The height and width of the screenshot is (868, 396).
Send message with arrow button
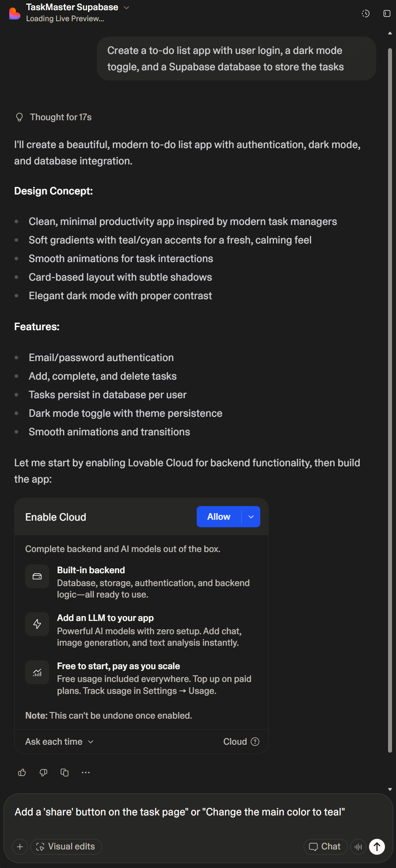point(377,847)
